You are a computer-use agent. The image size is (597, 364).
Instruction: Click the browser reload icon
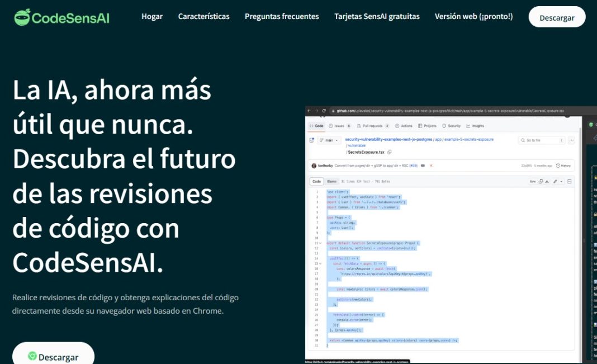(x=325, y=111)
